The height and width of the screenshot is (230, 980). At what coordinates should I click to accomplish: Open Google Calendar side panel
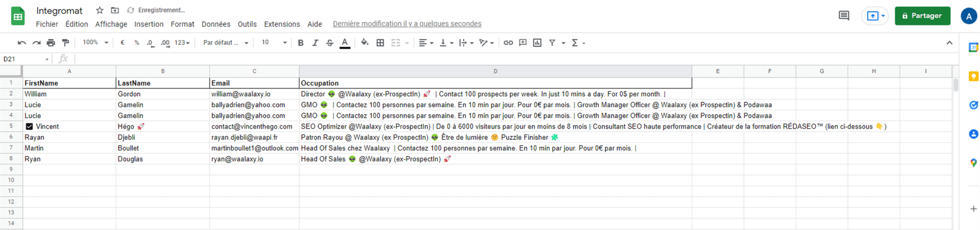pyautogui.click(x=973, y=47)
